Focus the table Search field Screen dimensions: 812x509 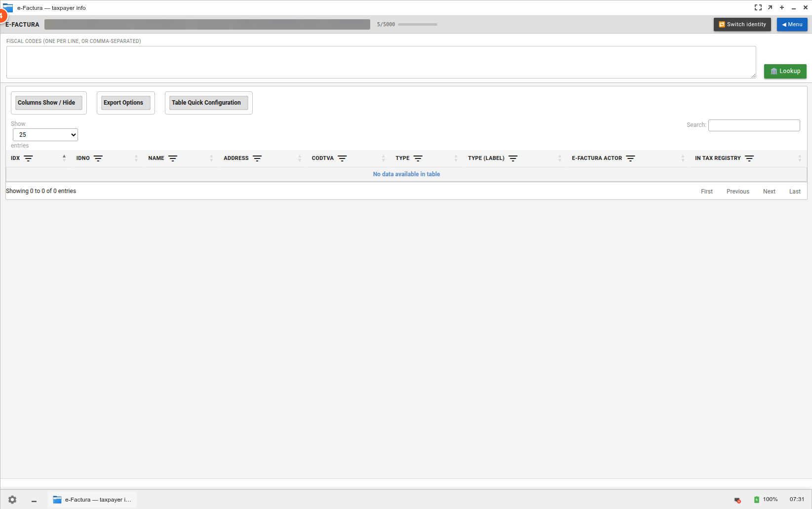pyautogui.click(x=754, y=125)
